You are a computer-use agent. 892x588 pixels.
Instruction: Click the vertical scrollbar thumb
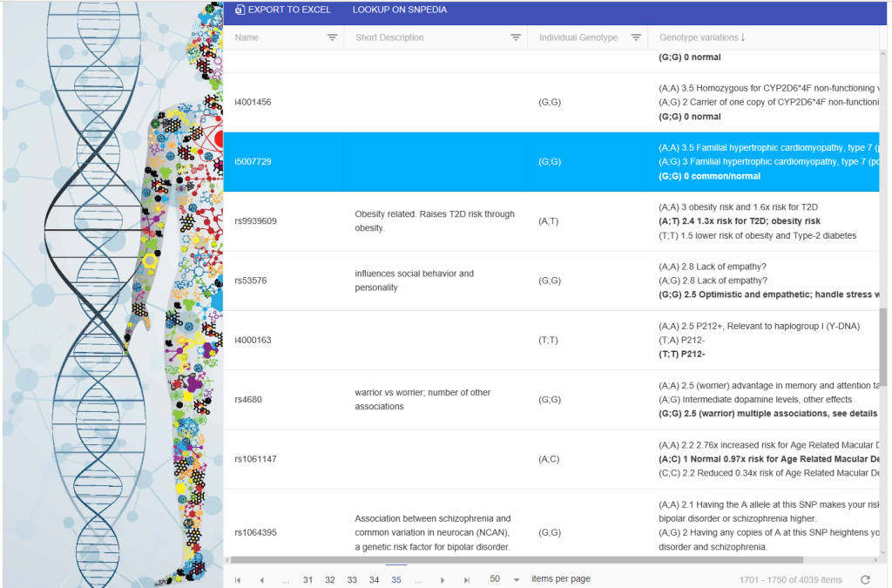tap(883, 347)
